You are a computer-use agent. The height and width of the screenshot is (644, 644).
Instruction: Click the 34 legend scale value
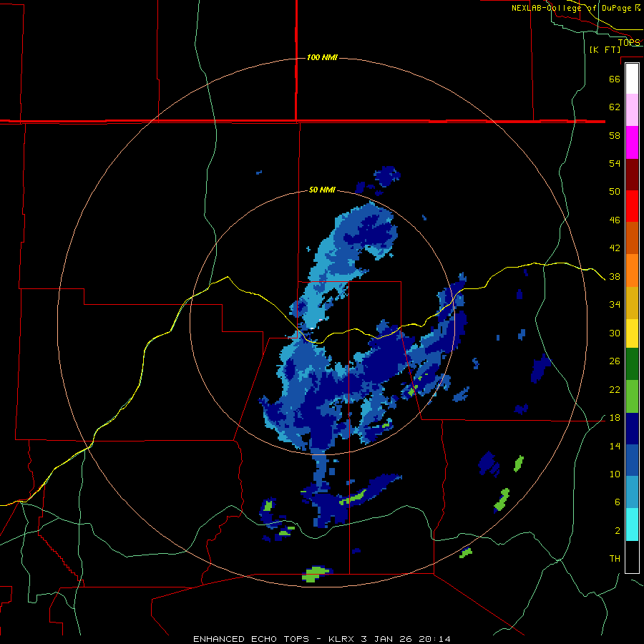pyautogui.click(x=615, y=305)
